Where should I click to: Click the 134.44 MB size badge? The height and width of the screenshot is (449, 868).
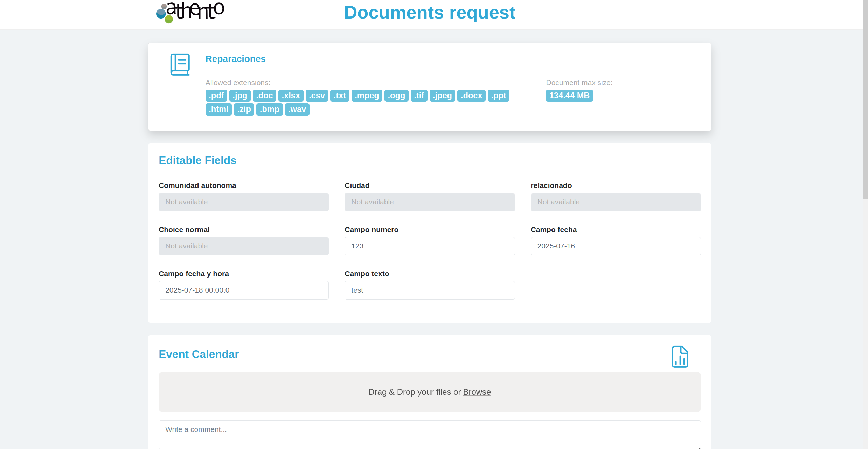click(569, 96)
